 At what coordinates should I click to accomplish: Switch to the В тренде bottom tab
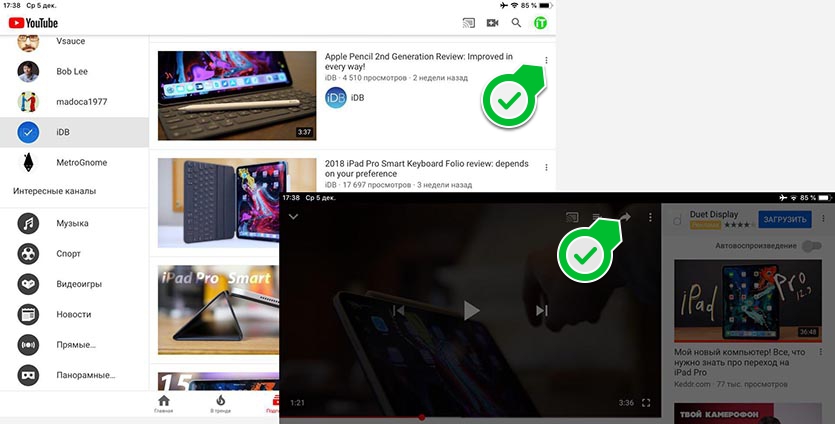point(220,404)
